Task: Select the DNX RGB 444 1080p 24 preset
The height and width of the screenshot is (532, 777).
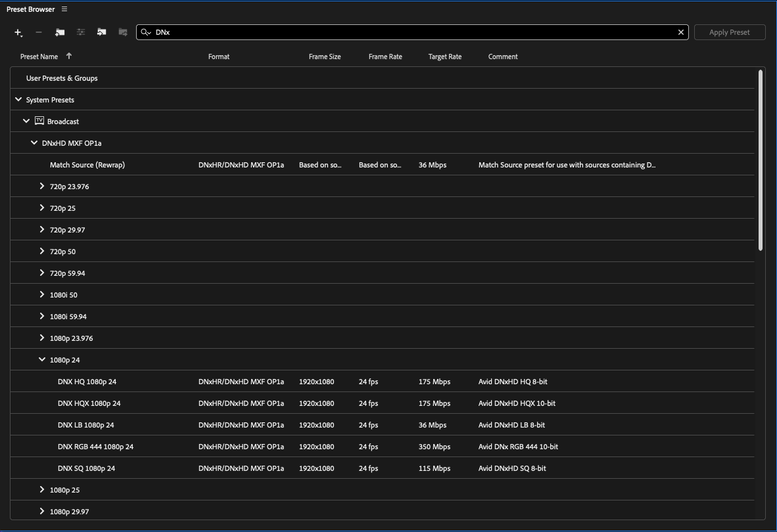Action: (x=97, y=446)
